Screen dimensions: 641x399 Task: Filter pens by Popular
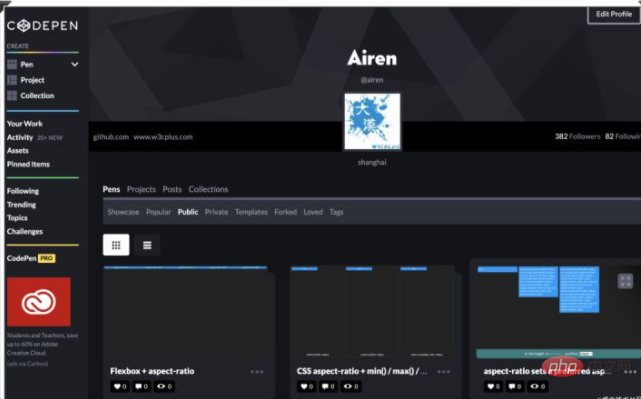pos(159,212)
